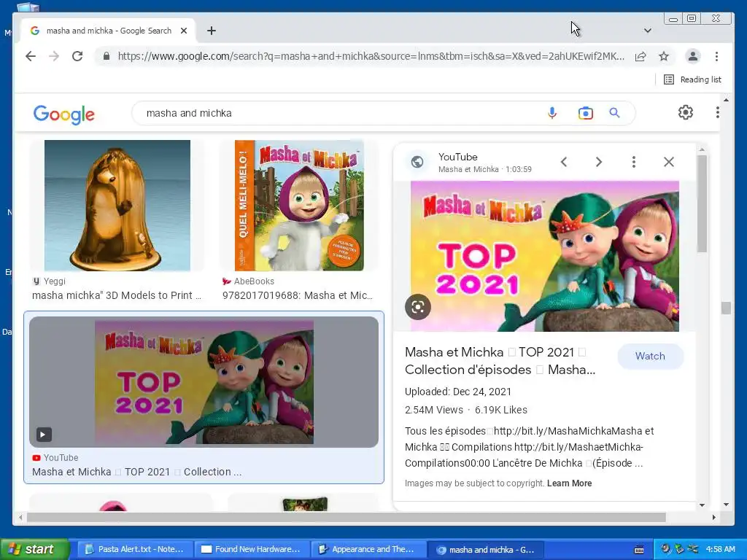
Task: Open a new browser tab
Action: pos(212,31)
